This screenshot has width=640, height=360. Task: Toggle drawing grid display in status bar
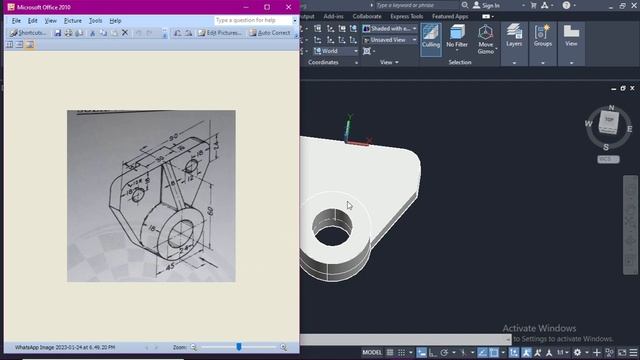point(390,352)
